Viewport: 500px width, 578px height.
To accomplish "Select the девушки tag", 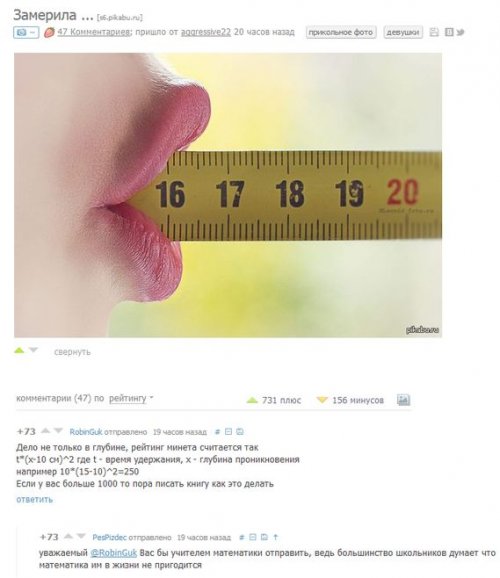I will [x=403, y=32].
